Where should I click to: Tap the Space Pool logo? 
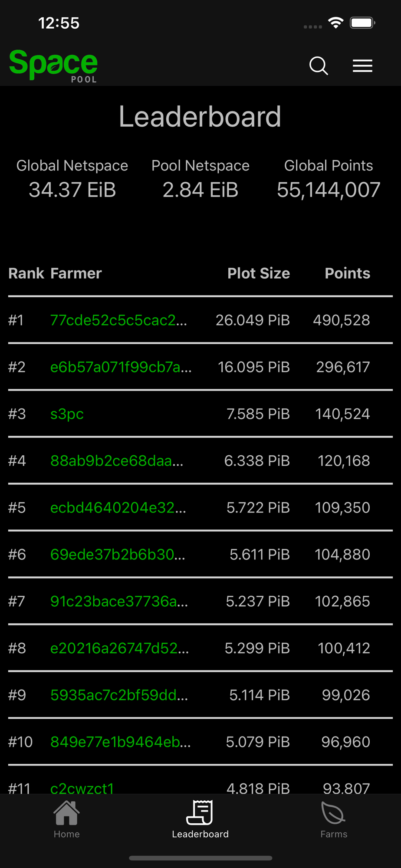pyautogui.click(x=53, y=66)
